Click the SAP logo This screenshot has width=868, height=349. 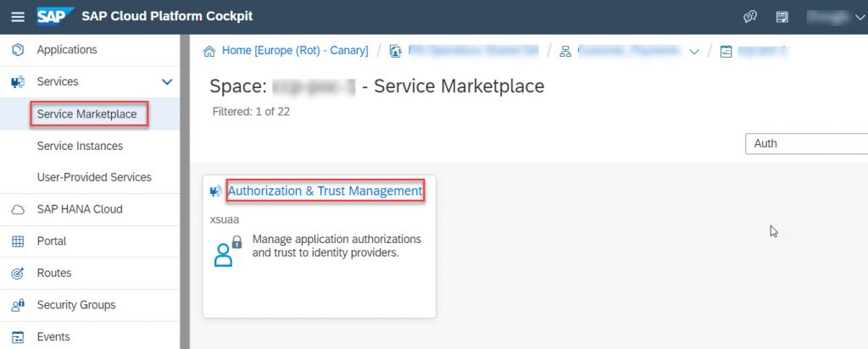click(x=55, y=17)
